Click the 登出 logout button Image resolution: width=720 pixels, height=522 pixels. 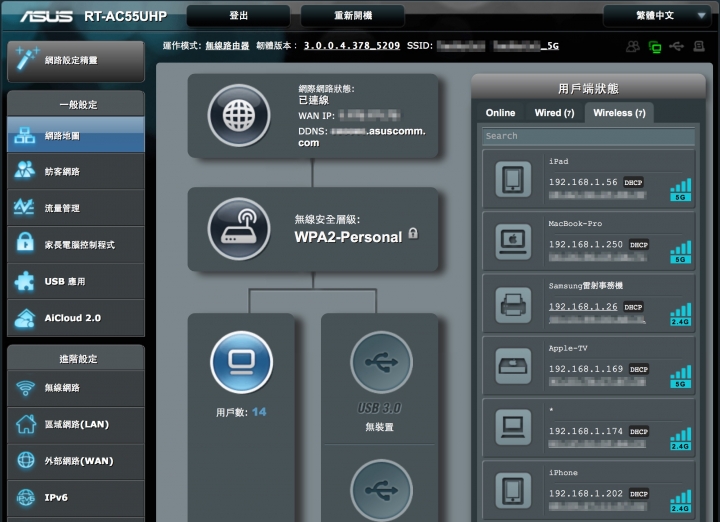point(238,16)
